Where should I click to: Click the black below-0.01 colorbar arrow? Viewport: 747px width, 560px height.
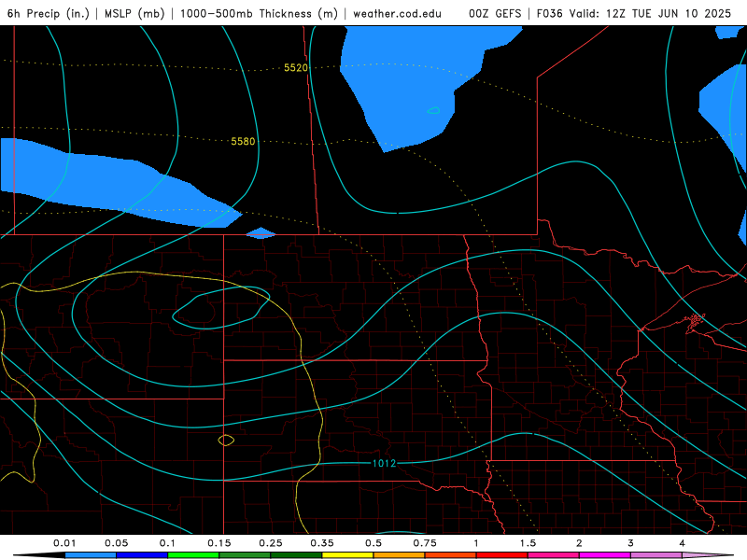point(39,555)
